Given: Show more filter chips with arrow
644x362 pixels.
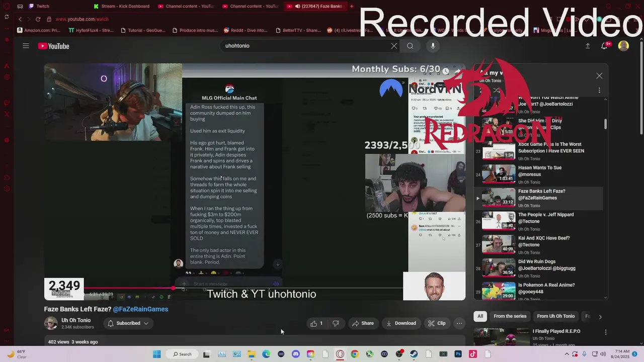Looking at the screenshot, I should pos(600,317).
